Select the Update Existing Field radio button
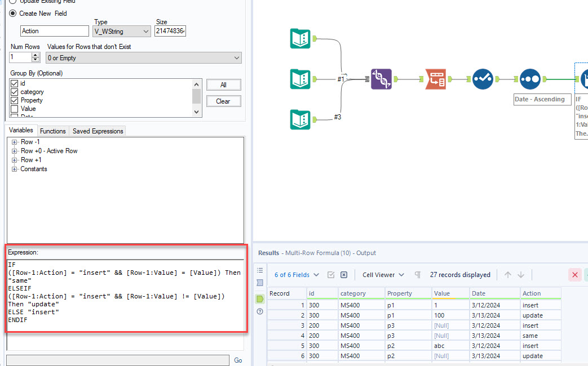Viewport: 588px width, 366px height. 12,2
